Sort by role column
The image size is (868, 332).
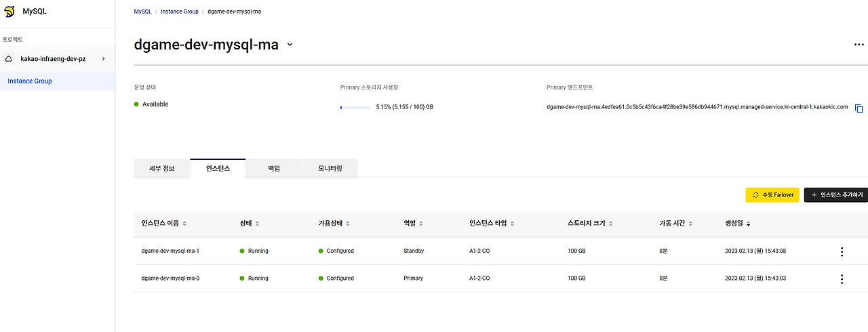click(421, 224)
